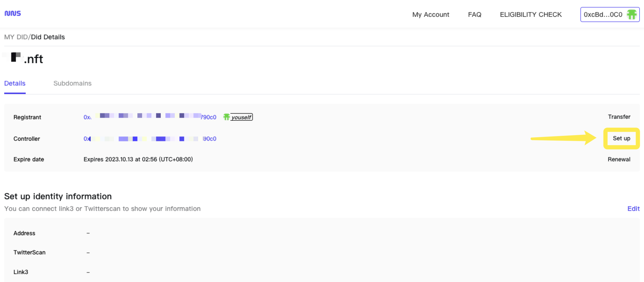This screenshot has height=282, width=644.
Task: Go back via MY DID breadcrumb
Action: tap(16, 37)
